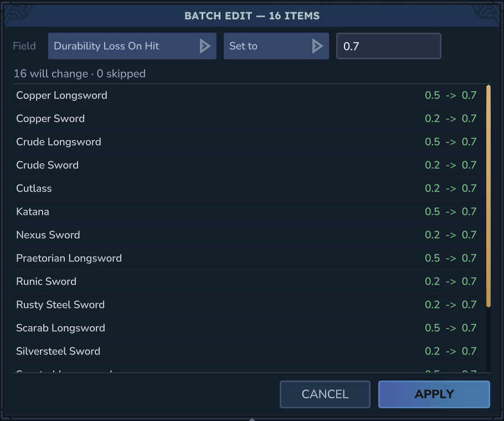The image size is (504, 421).
Task: Choose the Katana item in the list
Action: tap(248, 212)
